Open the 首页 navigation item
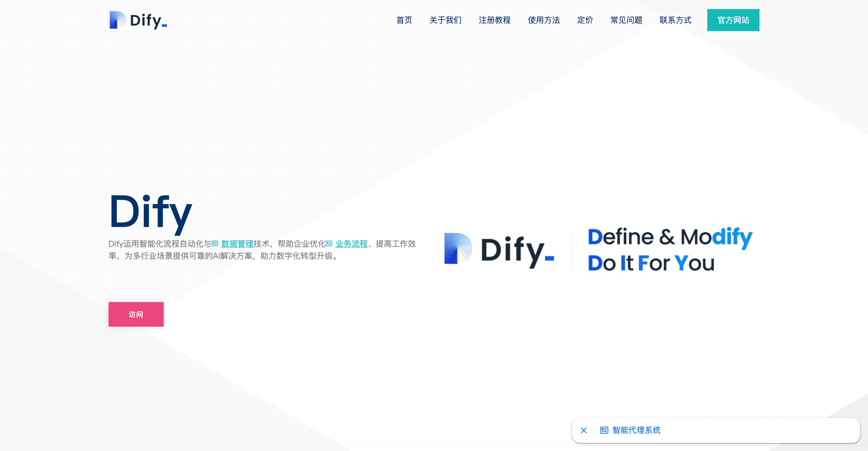Screen dimensions: 868x451 click(x=404, y=20)
